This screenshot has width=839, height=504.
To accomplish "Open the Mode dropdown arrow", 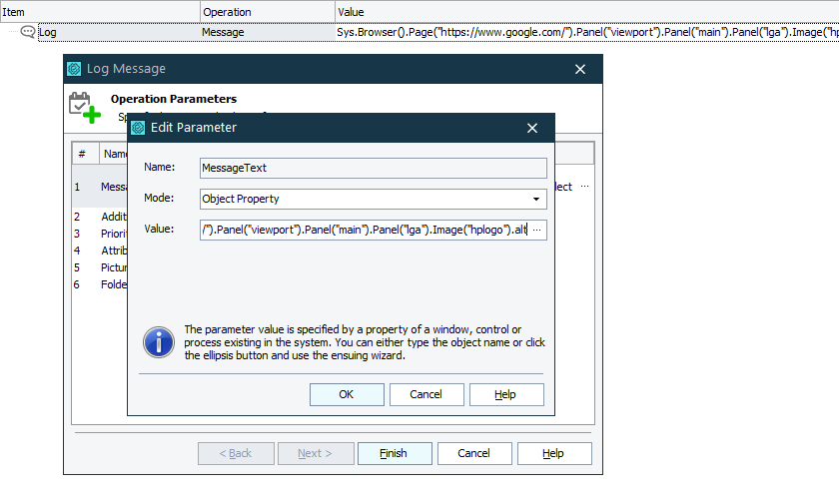I will click(x=537, y=199).
